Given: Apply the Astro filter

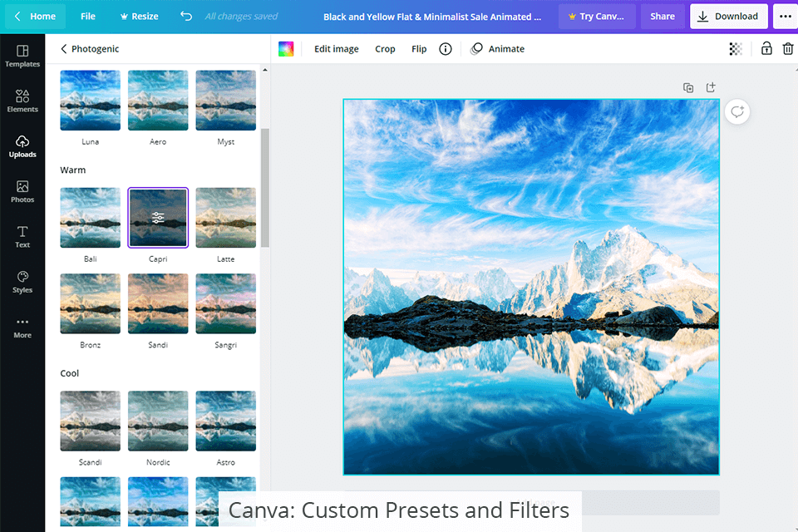Looking at the screenshot, I should [x=225, y=421].
